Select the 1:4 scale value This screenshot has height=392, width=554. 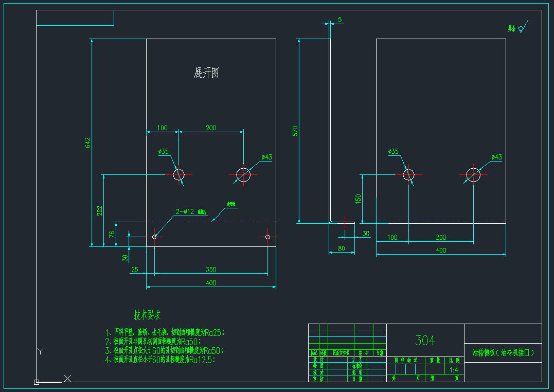454,370
